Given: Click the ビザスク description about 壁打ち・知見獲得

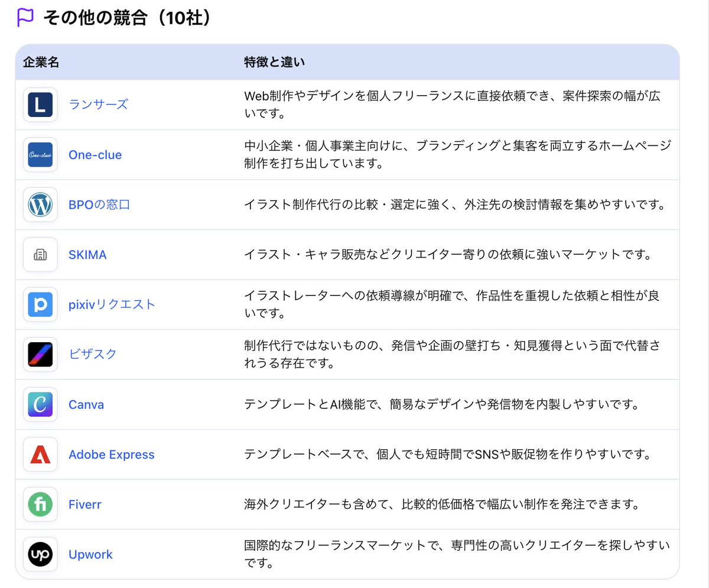Looking at the screenshot, I should tap(452, 355).
